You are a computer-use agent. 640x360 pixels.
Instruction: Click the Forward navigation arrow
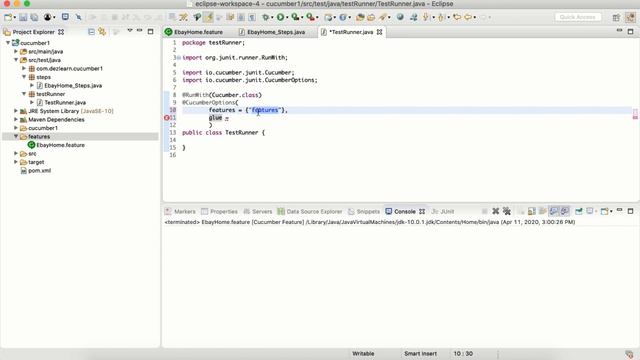point(484,17)
